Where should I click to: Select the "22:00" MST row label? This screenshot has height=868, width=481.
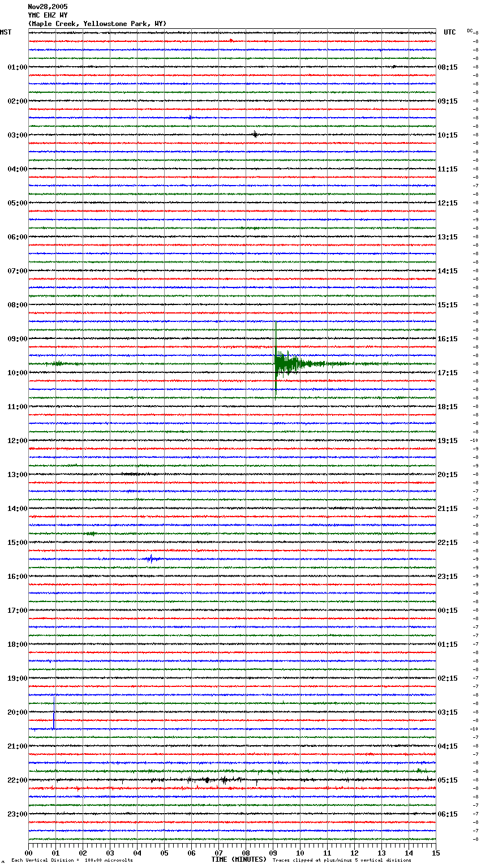[18, 780]
